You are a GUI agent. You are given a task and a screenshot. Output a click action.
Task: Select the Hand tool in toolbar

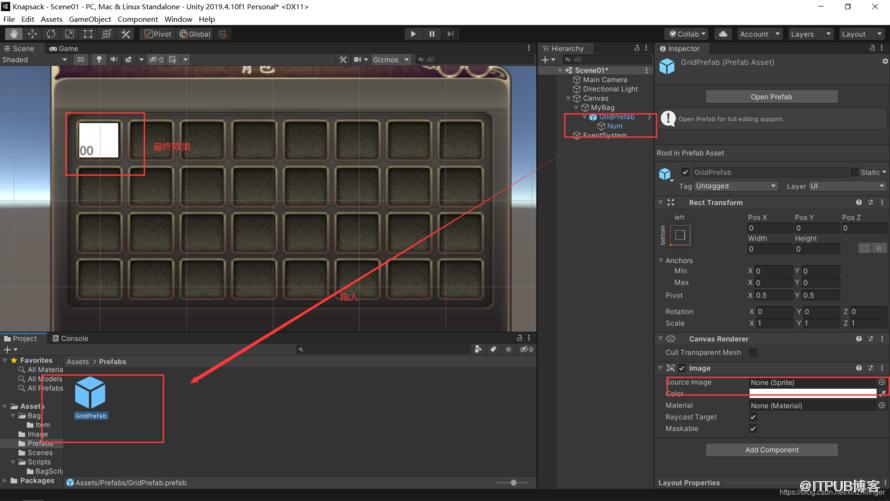[x=14, y=34]
